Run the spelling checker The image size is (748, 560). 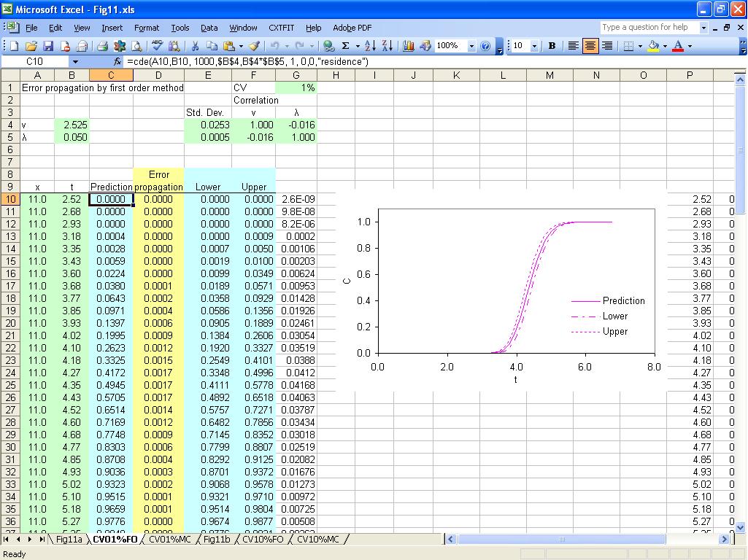pos(155,46)
